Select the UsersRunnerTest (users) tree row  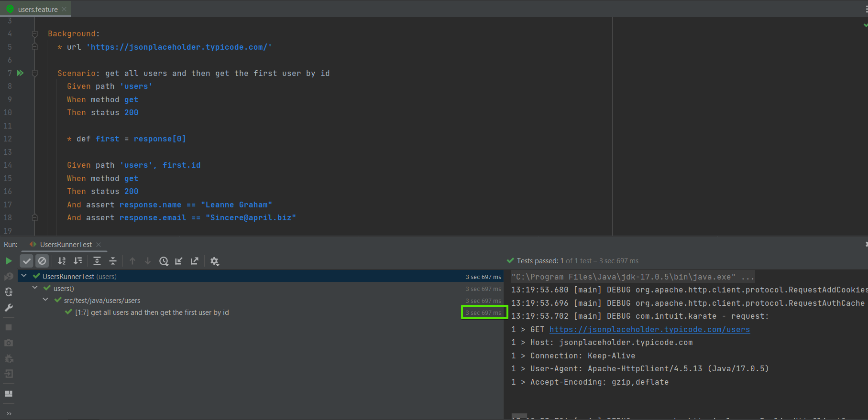260,276
